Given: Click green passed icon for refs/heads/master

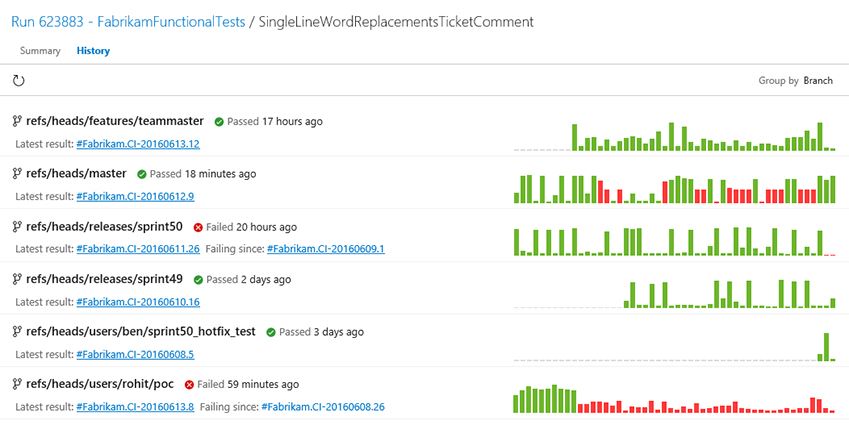Looking at the screenshot, I should click(x=142, y=174).
